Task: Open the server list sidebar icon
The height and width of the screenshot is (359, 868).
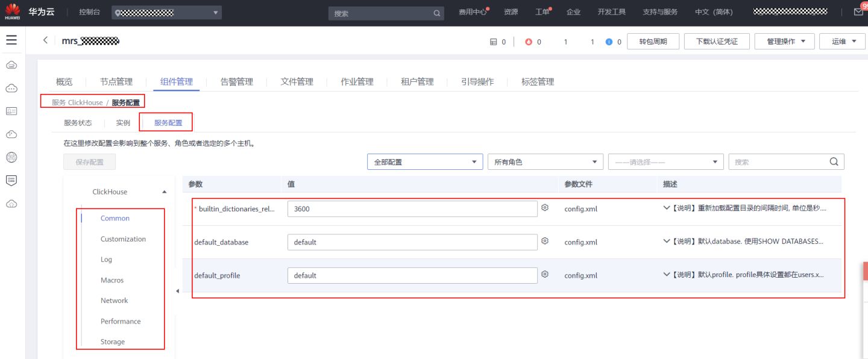Action: point(11,111)
